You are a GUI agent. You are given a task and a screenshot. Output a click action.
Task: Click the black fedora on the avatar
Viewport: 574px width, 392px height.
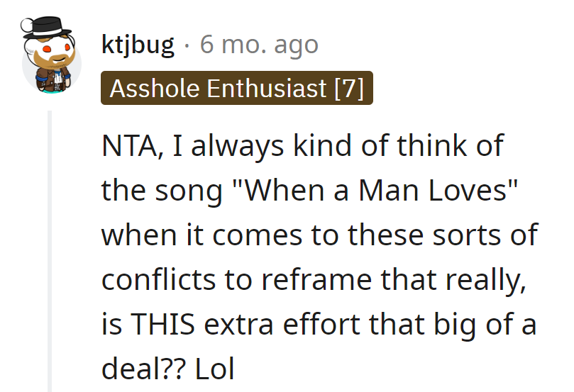click(x=48, y=27)
